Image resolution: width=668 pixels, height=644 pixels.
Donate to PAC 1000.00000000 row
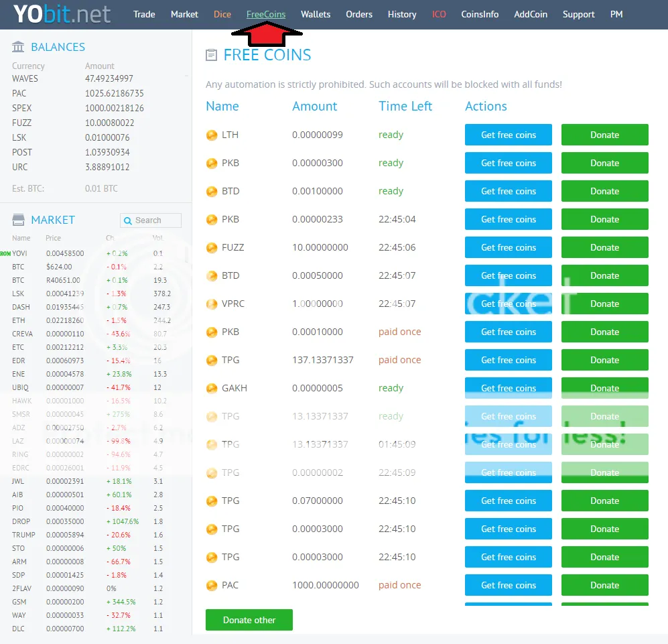604,585
